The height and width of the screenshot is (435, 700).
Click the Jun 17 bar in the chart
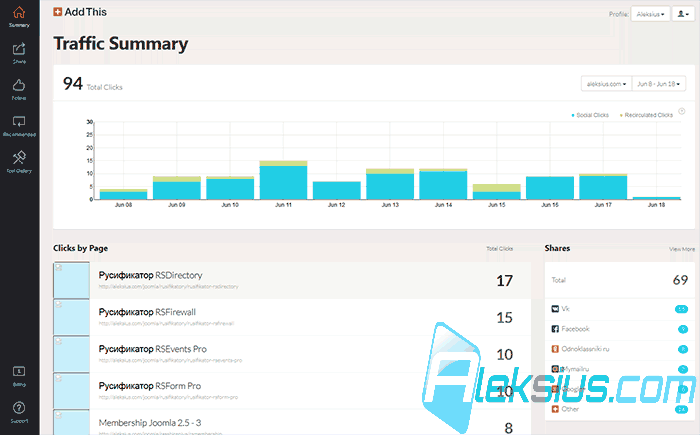[603, 187]
